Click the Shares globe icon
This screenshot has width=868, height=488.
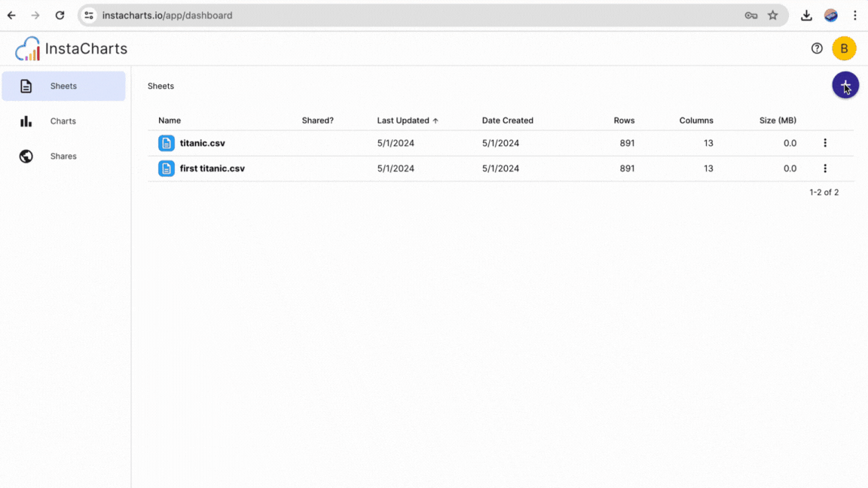26,156
